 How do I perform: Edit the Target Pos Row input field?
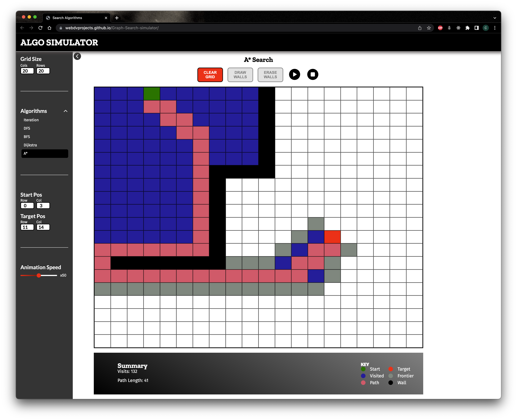[x=27, y=227]
